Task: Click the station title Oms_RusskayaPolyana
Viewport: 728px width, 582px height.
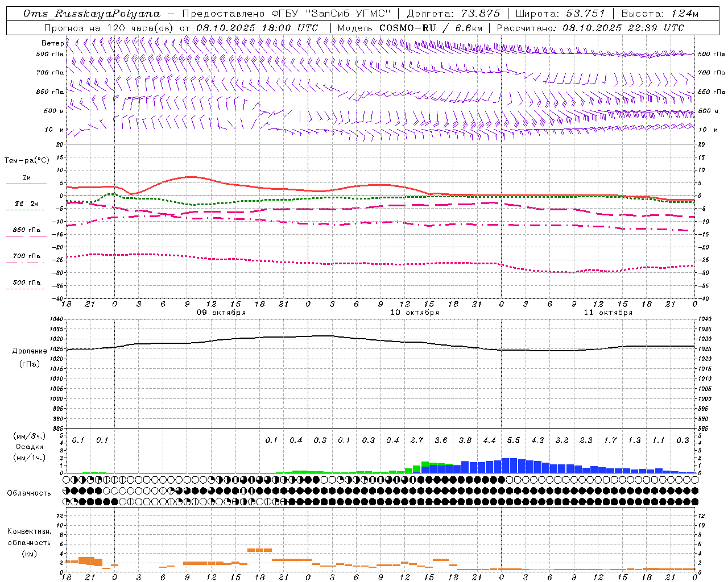Action: [92, 14]
